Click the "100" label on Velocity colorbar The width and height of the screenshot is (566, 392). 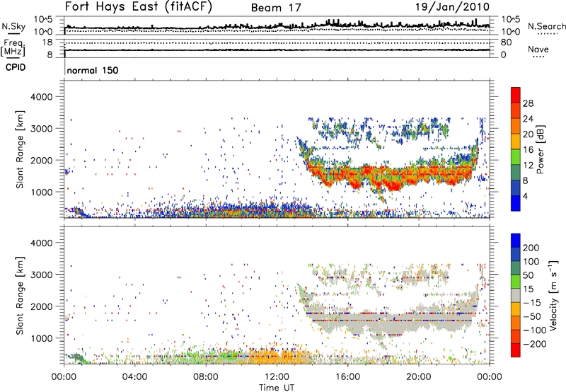[x=531, y=261]
